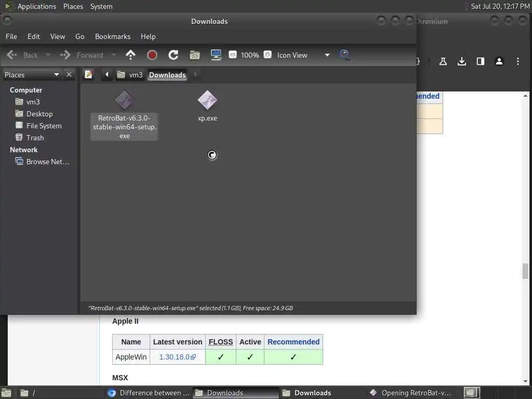
Task: Click status bar selection text
Action: pos(190,308)
